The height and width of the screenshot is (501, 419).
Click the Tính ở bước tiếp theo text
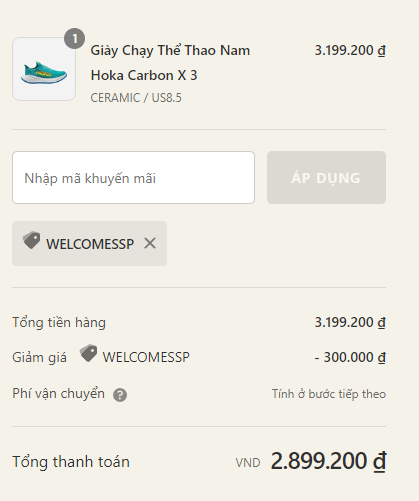pos(329,394)
